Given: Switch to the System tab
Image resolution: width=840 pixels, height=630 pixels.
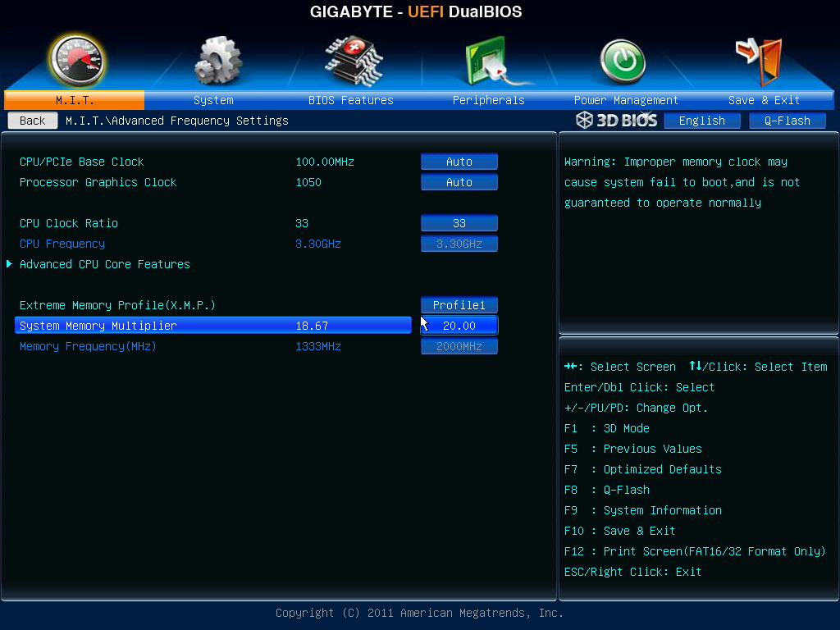Looking at the screenshot, I should [x=213, y=100].
